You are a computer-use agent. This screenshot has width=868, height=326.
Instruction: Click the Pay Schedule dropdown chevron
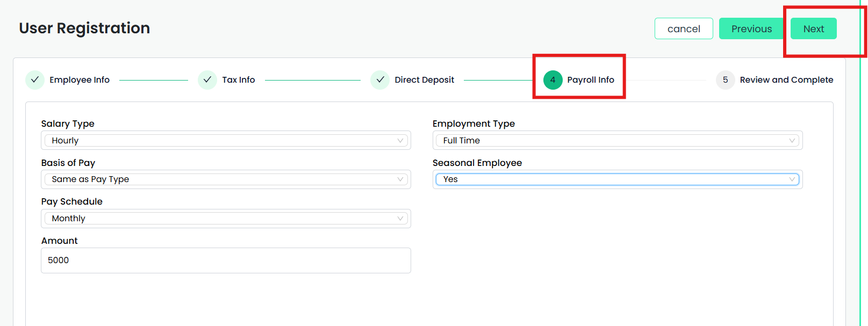click(400, 219)
